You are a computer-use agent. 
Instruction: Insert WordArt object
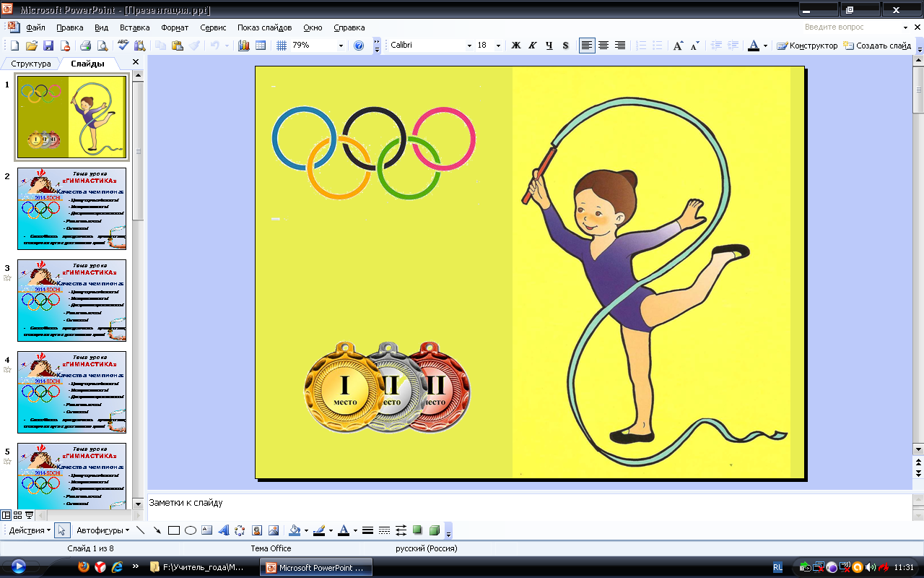click(224, 530)
